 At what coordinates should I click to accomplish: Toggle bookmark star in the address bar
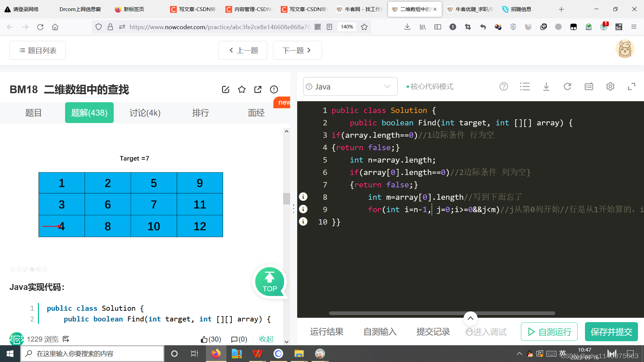click(x=364, y=27)
